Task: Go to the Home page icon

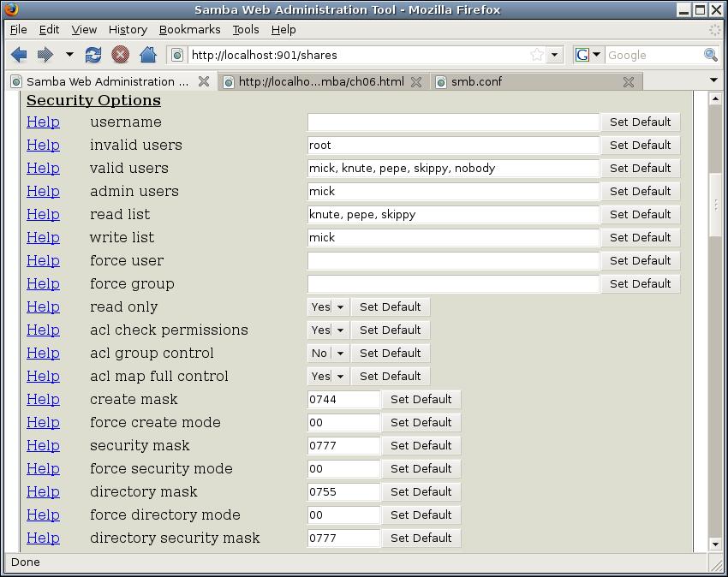Action: 147,55
